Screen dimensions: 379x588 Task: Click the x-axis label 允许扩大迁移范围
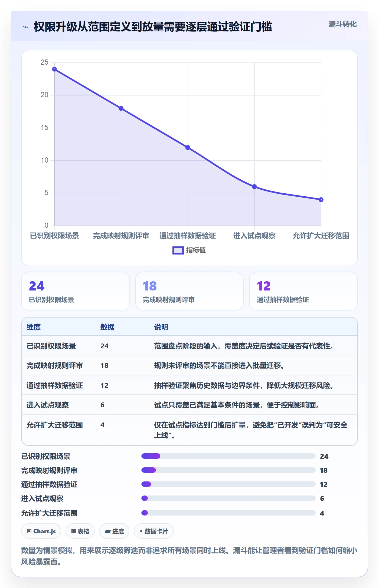point(321,236)
